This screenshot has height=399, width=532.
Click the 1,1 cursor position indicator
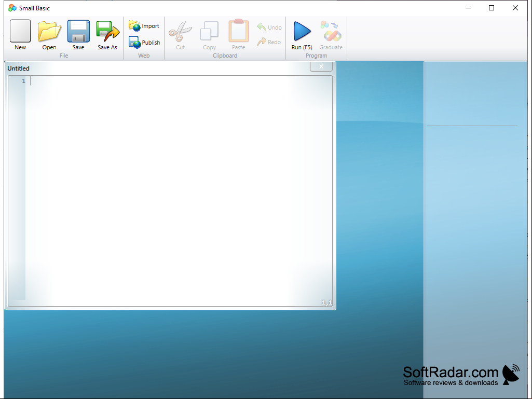(327, 302)
